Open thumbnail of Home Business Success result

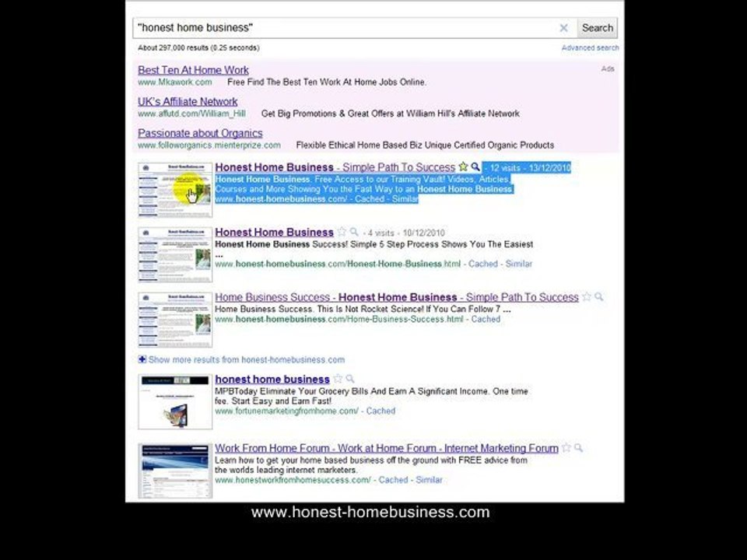click(x=175, y=320)
